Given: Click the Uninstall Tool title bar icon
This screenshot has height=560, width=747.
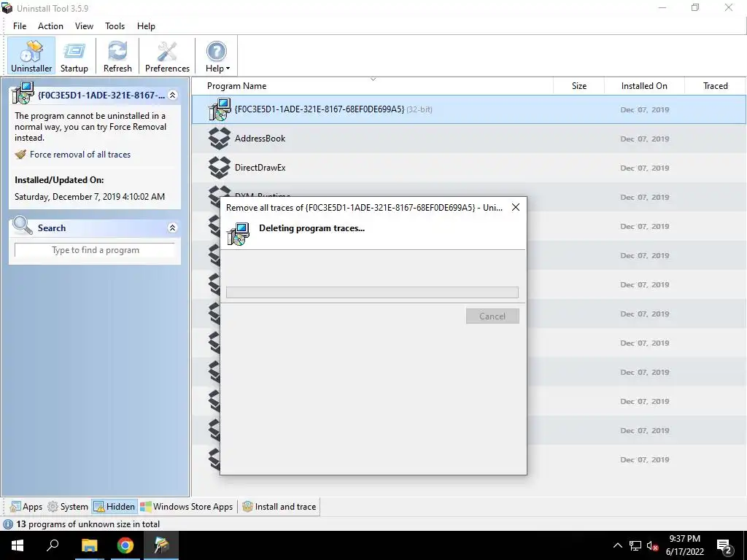Looking at the screenshot, I should (x=7, y=8).
